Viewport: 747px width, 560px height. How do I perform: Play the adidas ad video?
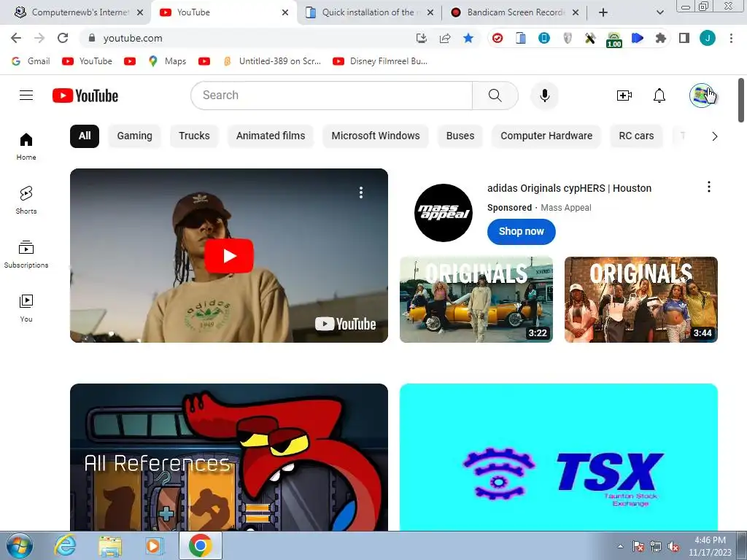228,256
